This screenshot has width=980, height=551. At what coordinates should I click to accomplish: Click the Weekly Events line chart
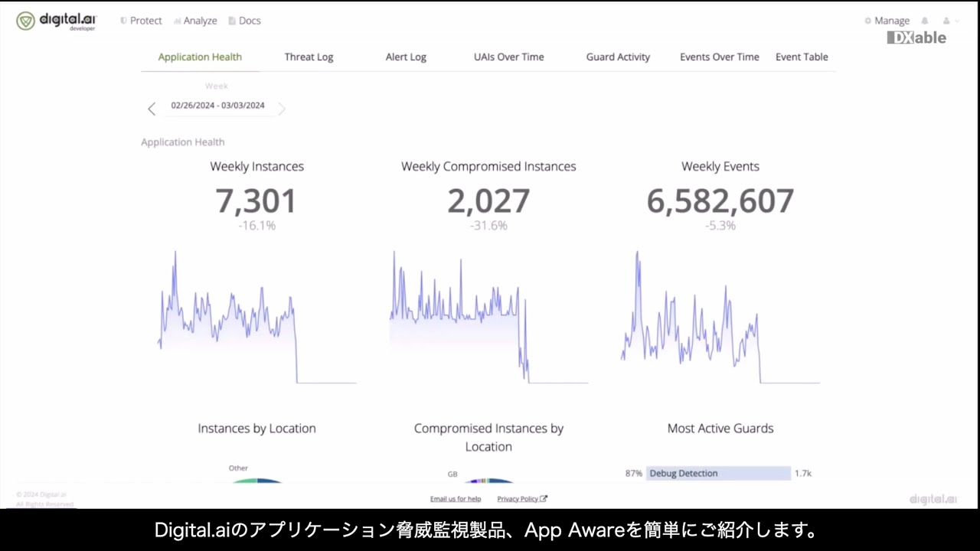tap(720, 317)
